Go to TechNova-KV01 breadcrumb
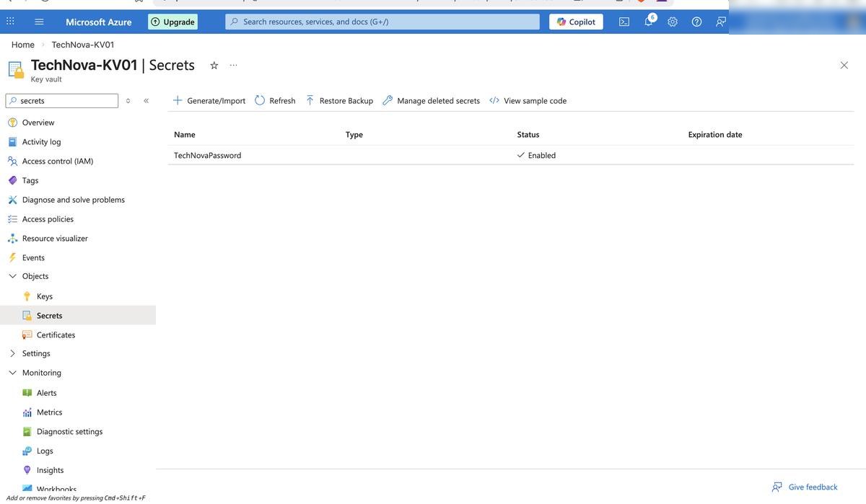The width and height of the screenshot is (866, 504). [83, 45]
